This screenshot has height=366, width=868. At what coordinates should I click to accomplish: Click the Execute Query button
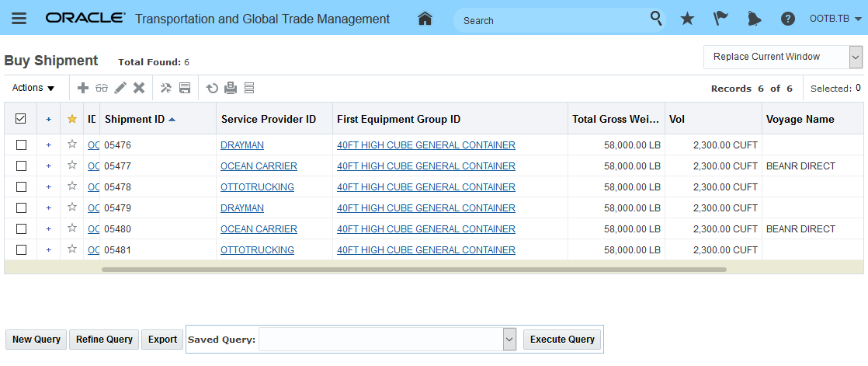click(561, 339)
